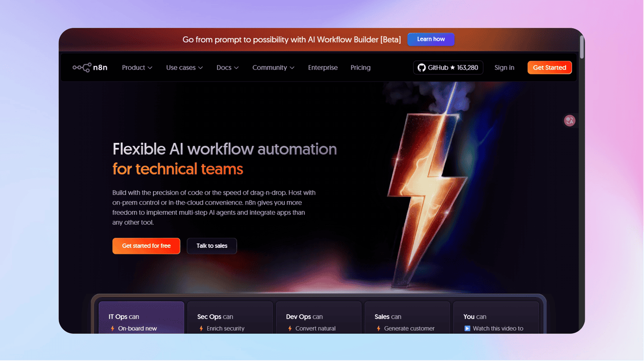Click the page's vertical scrollbar thumb
The image size is (644, 361).
pyautogui.click(x=582, y=47)
